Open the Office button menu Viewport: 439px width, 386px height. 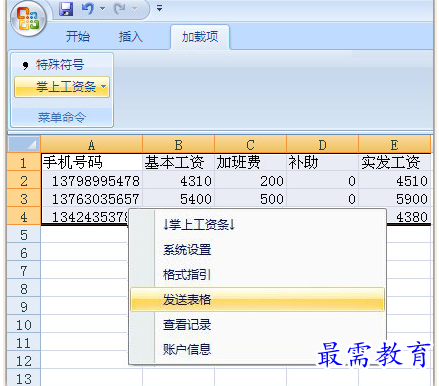tap(28, 19)
